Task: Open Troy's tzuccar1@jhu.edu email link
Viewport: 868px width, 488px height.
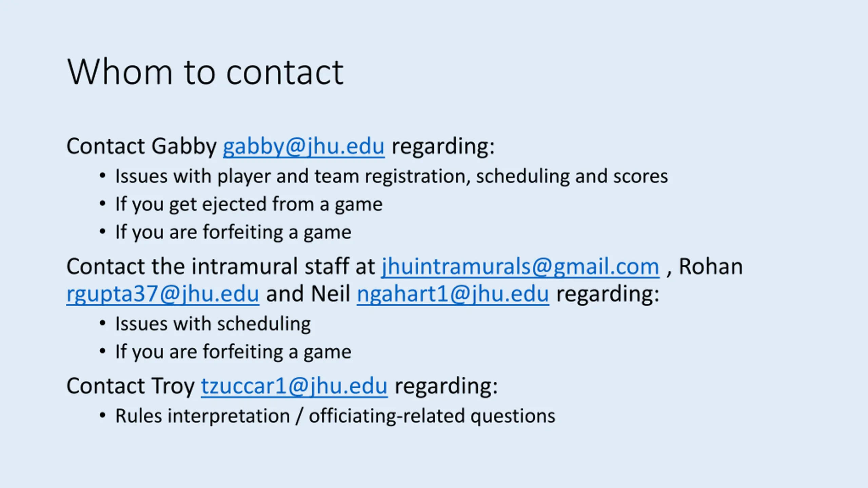Action: pos(294,386)
